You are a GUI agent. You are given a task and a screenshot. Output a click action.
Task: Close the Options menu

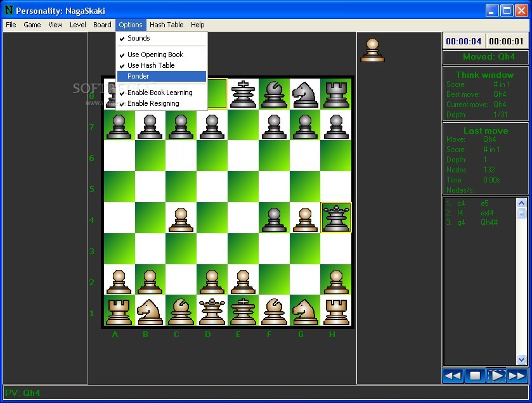(130, 25)
